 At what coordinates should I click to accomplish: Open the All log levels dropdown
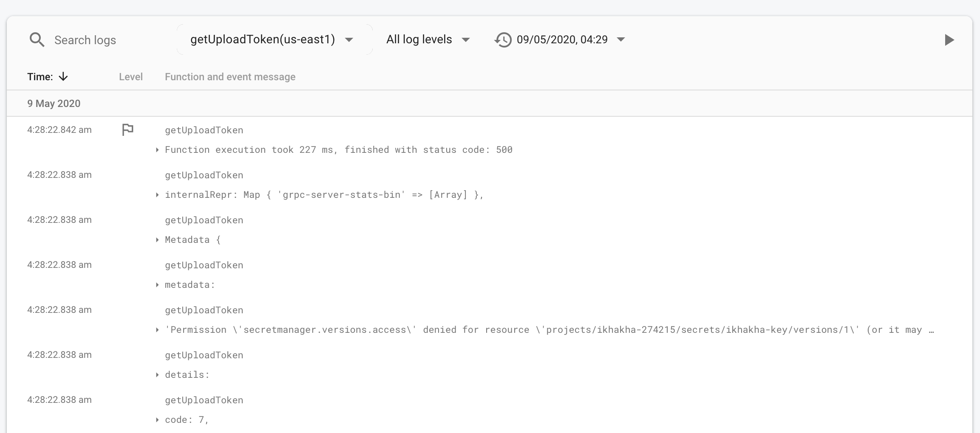click(419, 39)
